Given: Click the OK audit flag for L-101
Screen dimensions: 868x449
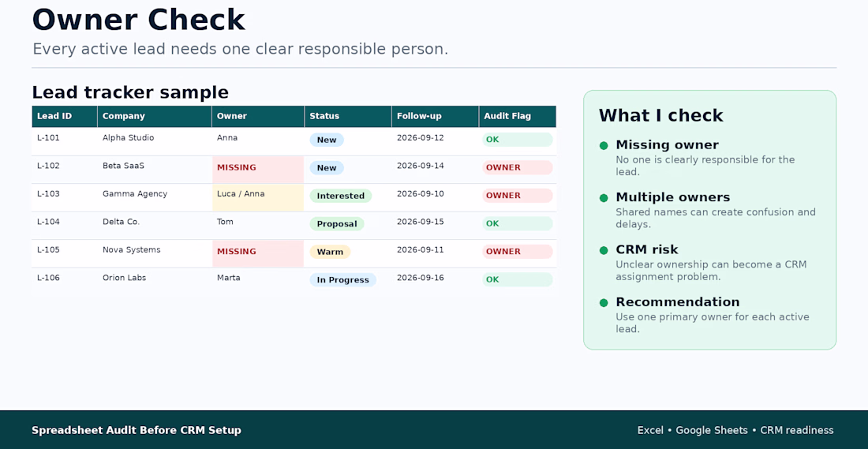Looking at the screenshot, I should [x=518, y=140].
